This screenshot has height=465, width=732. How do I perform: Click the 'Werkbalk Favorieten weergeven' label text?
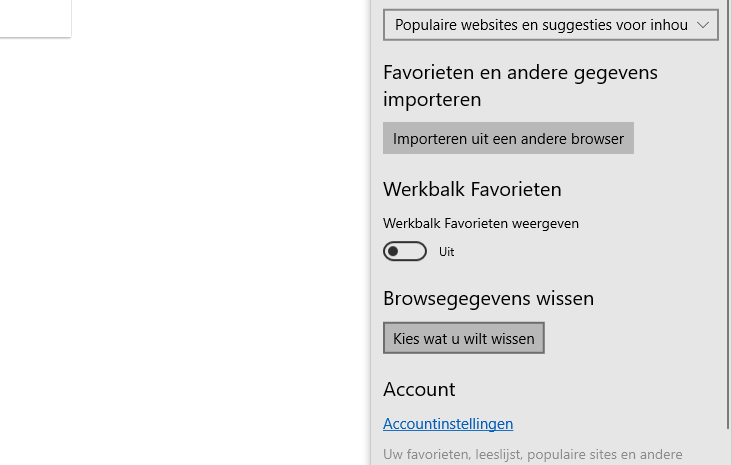click(481, 224)
